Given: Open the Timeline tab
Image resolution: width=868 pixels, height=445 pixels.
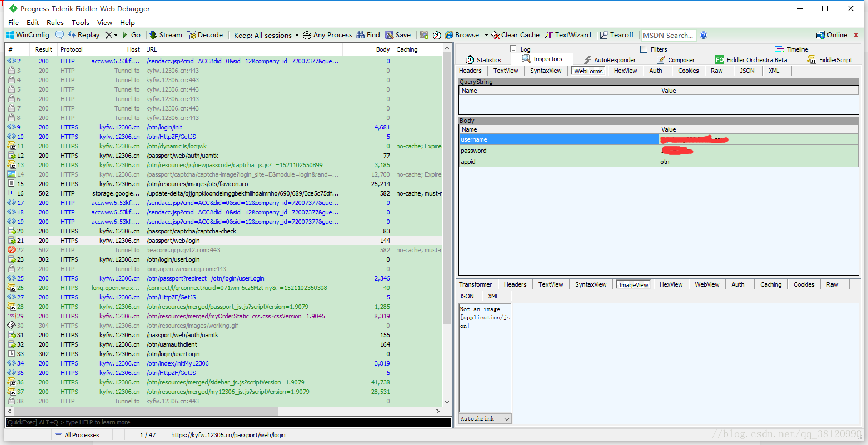Looking at the screenshot, I should [x=791, y=49].
